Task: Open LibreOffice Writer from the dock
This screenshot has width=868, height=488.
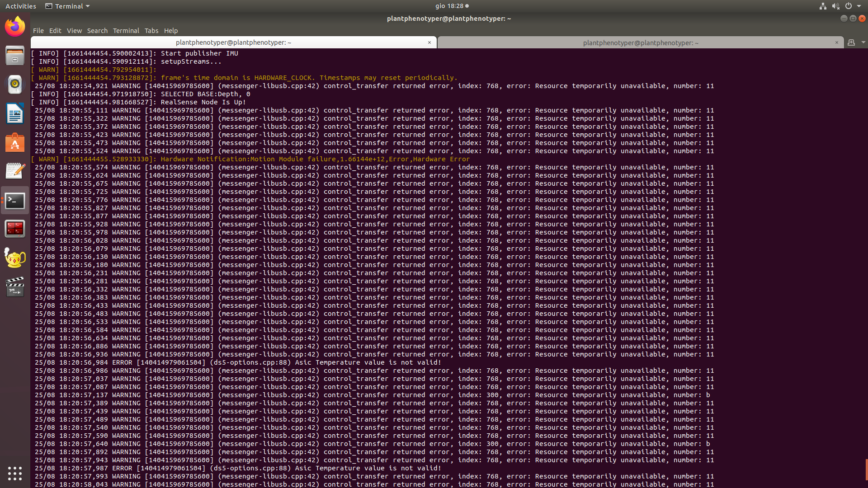Action: (15, 113)
